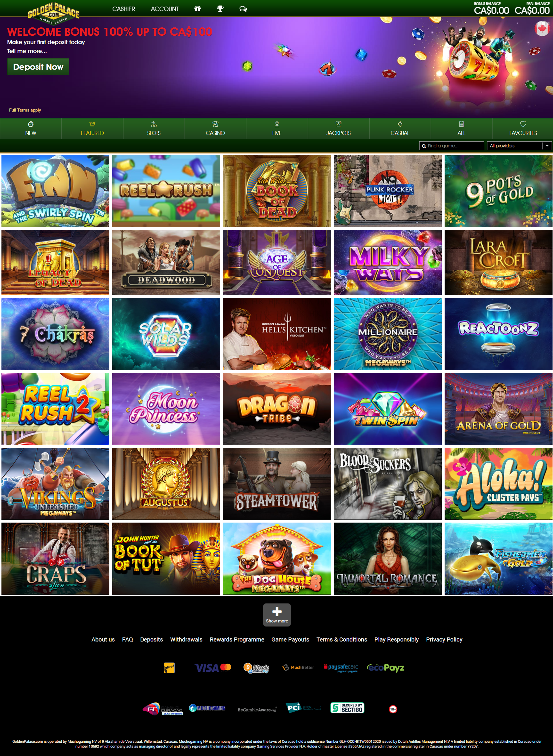Screen dimensions: 553x756
Task: Open the trophy tournaments icon
Action: (220, 9)
